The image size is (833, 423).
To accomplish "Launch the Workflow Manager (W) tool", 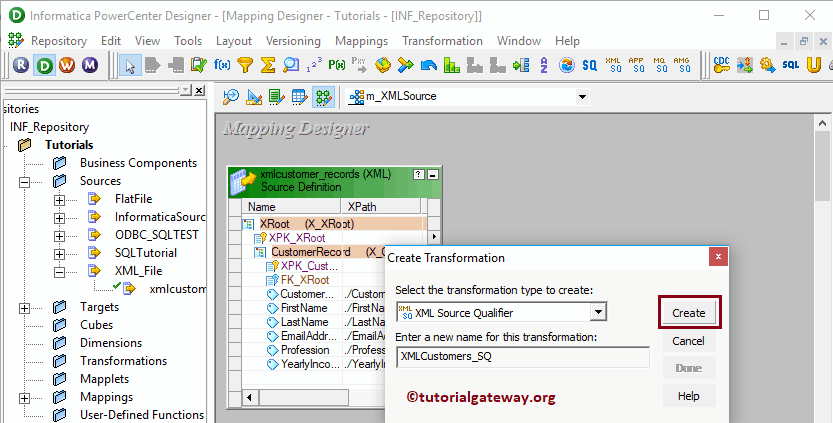I will tap(67, 65).
